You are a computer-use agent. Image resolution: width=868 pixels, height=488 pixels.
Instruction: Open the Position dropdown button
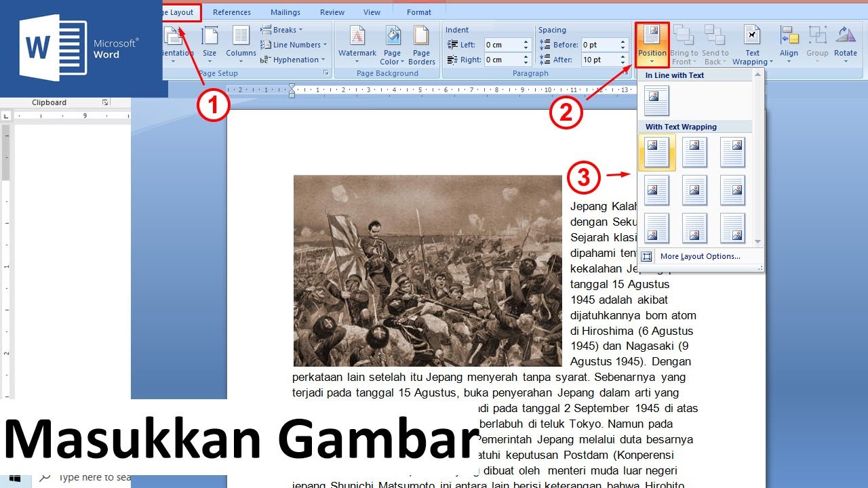click(x=652, y=45)
